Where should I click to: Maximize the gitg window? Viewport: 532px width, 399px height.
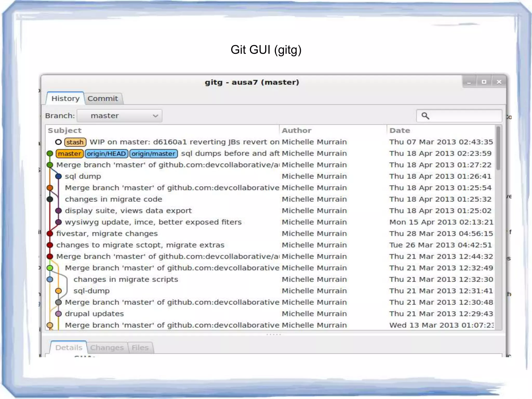[x=484, y=82]
